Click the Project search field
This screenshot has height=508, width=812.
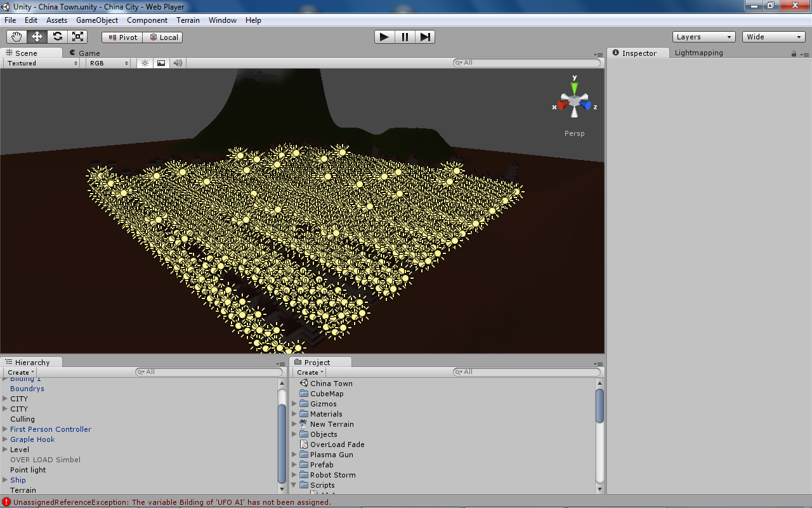coord(527,372)
